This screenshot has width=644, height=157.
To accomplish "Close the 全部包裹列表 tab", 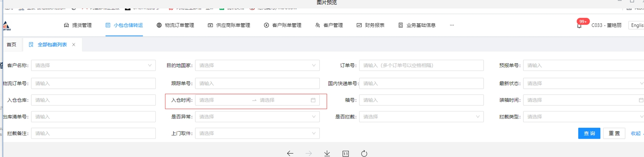I will [x=74, y=45].
